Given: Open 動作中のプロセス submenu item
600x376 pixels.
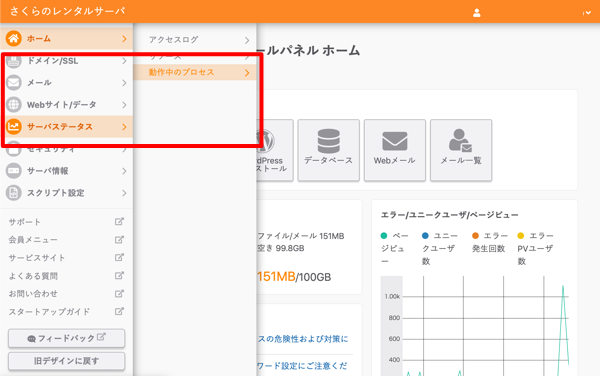Looking at the screenshot, I should coord(195,72).
